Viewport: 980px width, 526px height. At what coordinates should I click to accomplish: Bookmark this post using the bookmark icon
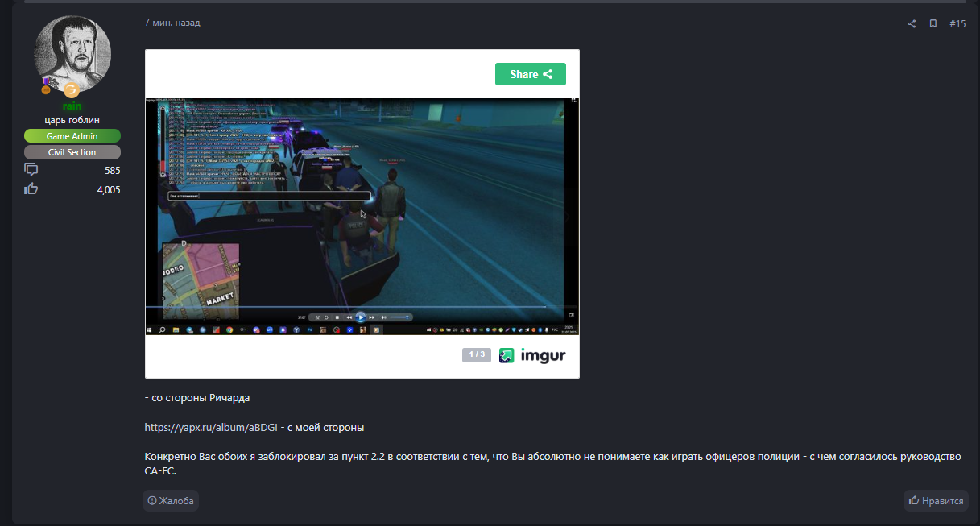[x=933, y=24]
